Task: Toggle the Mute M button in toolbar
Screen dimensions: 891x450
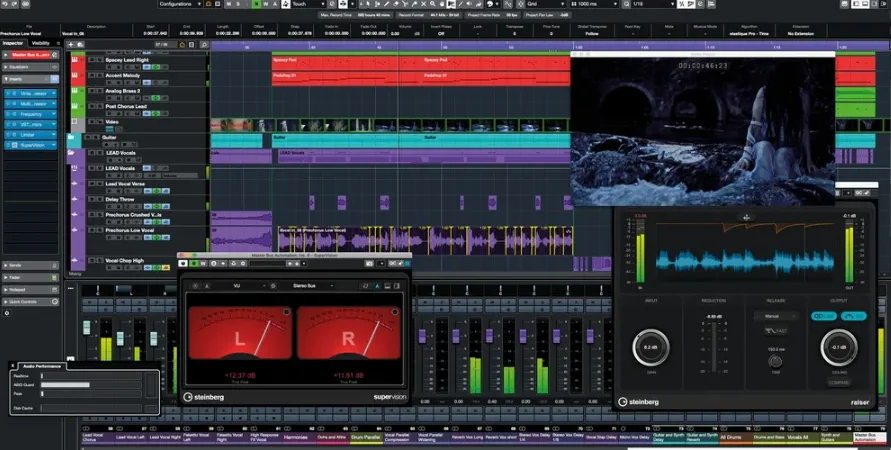Action: (228, 4)
